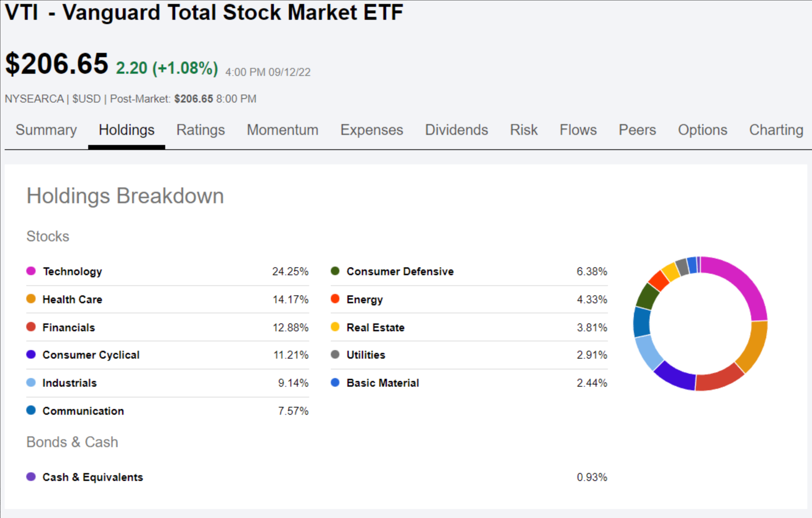
Task: Click the Technology sector color dot
Action: 31,271
